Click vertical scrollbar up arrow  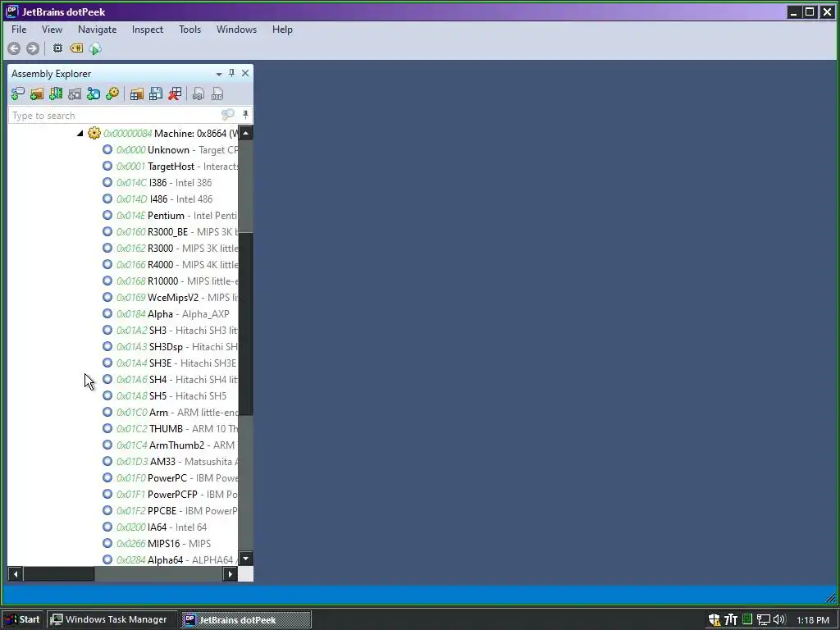[x=245, y=133]
